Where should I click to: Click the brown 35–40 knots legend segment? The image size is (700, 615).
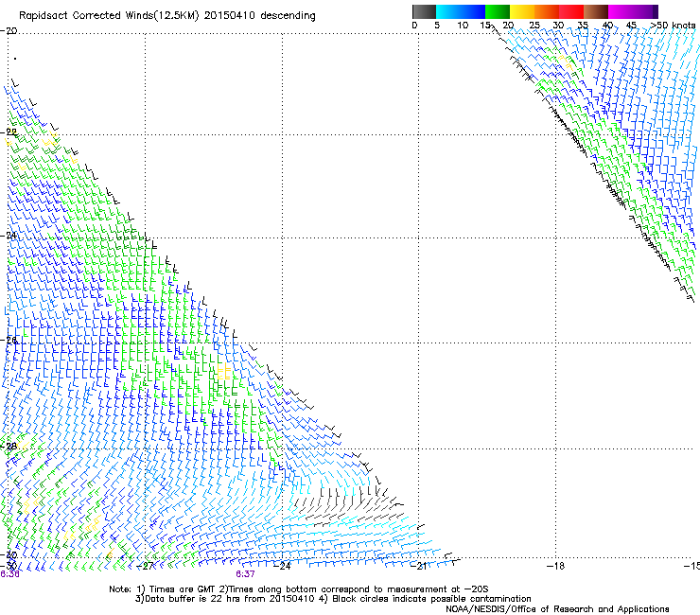click(x=596, y=11)
